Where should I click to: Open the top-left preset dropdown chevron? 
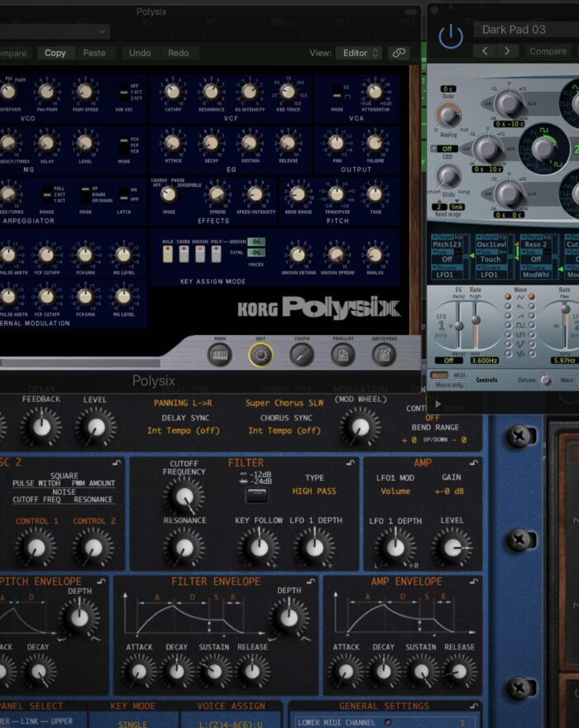coord(102,31)
